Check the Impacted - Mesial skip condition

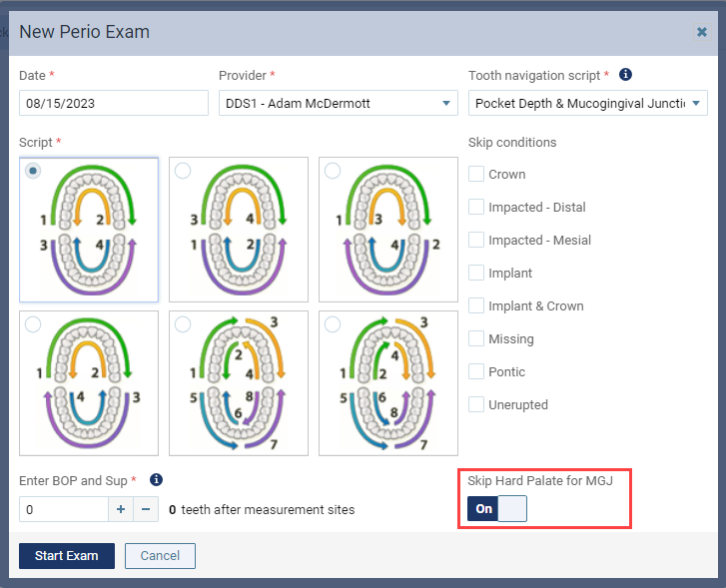(476, 240)
